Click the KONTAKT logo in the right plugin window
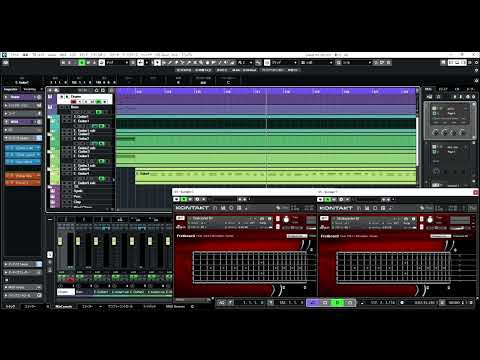480x360 pixels. click(x=336, y=208)
